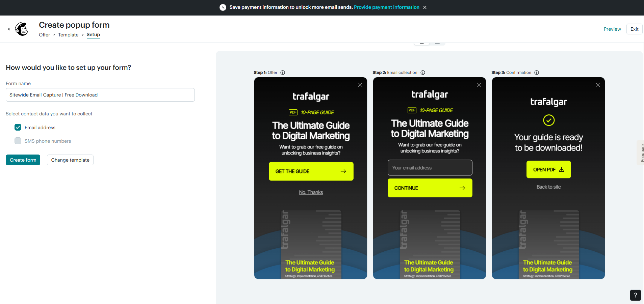Click the 'Create popup form' page title

click(x=74, y=25)
